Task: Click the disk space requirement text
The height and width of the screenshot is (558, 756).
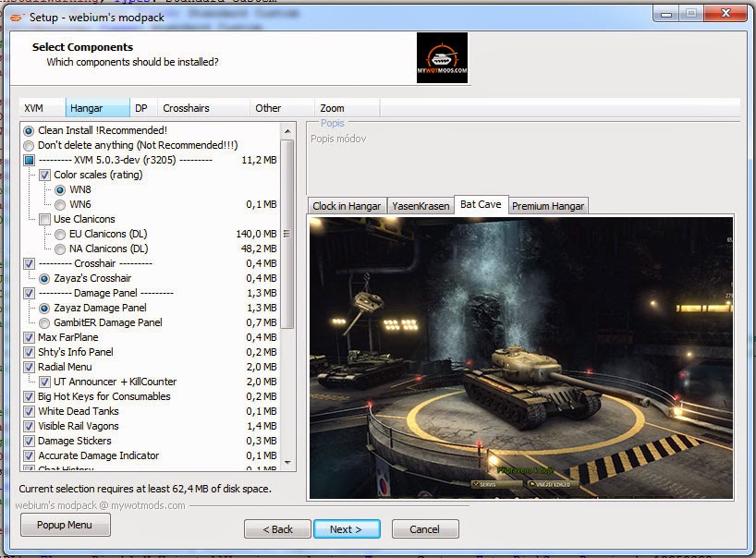Action: (x=145, y=489)
